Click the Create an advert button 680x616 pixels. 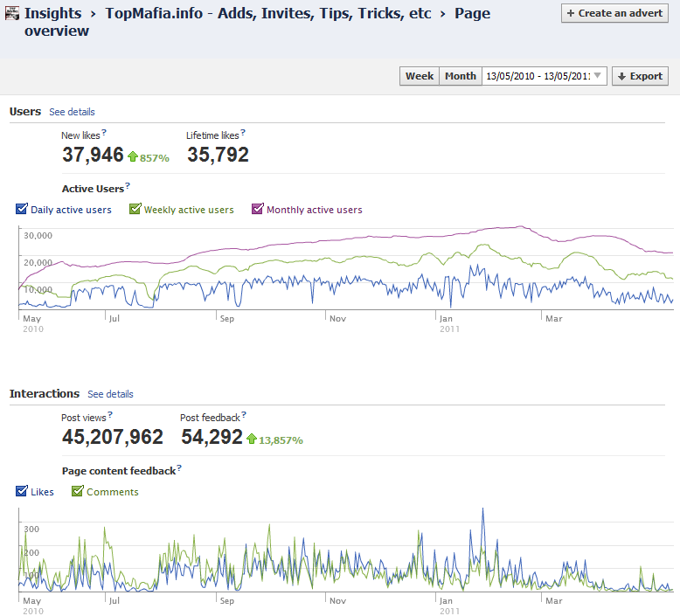click(x=614, y=13)
